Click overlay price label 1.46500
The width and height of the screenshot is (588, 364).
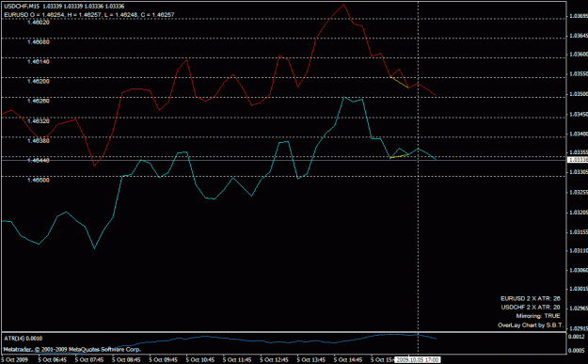[x=39, y=181]
